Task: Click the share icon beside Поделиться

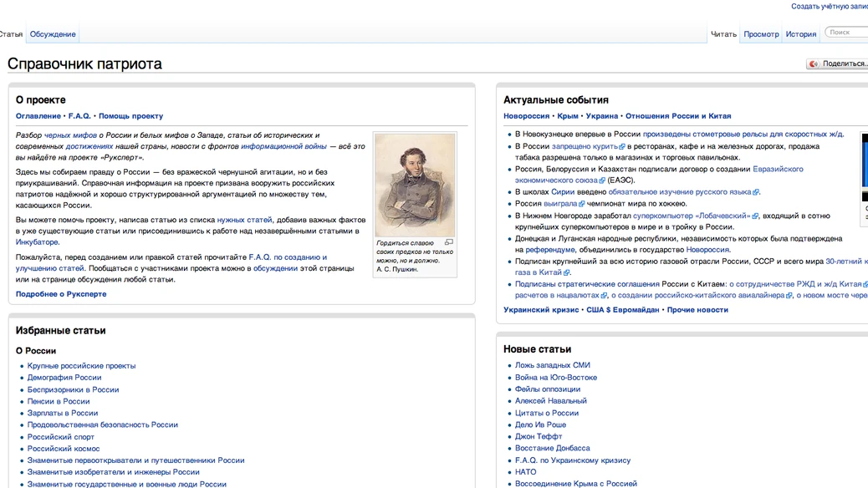Action: [x=813, y=64]
